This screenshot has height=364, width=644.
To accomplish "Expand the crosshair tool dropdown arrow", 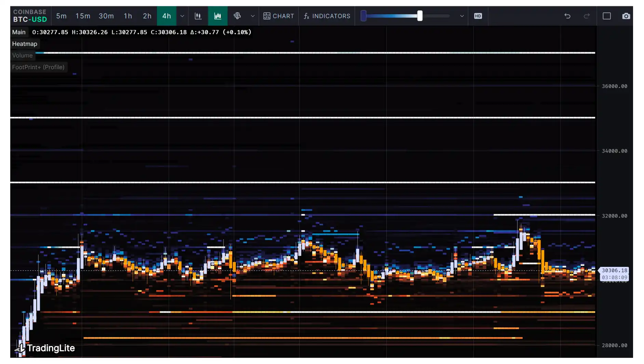I will [253, 16].
